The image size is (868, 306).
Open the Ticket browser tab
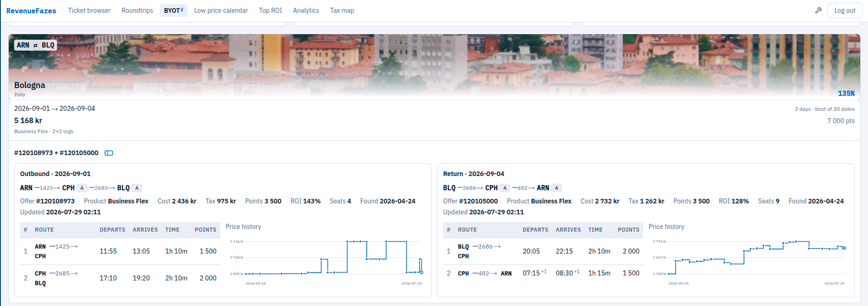click(89, 10)
